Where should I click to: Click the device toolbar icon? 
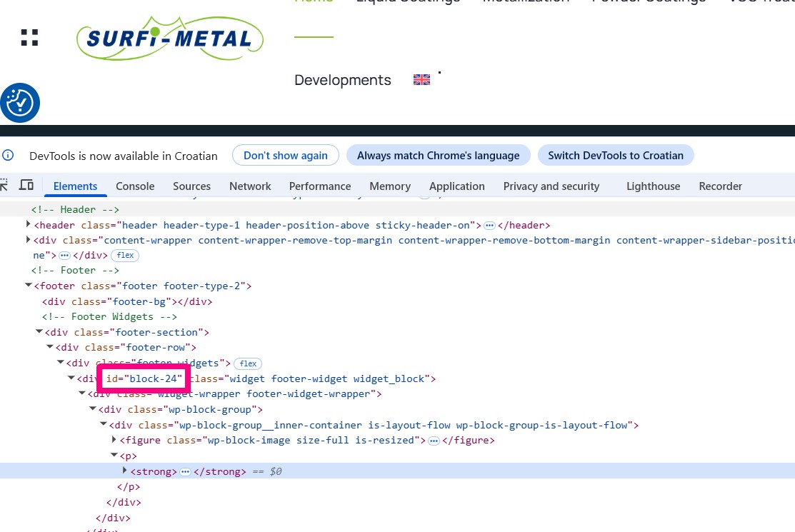click(26, 186)
